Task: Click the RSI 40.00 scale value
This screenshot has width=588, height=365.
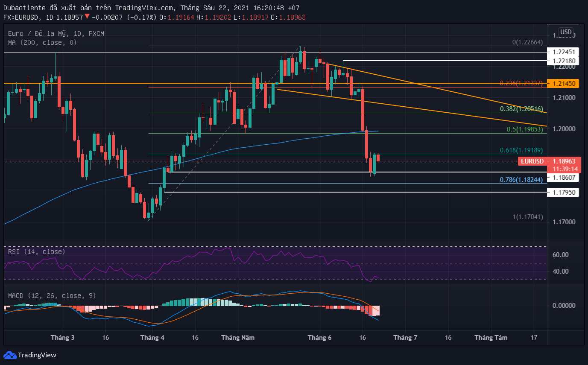Action: (x=562, y=272)
